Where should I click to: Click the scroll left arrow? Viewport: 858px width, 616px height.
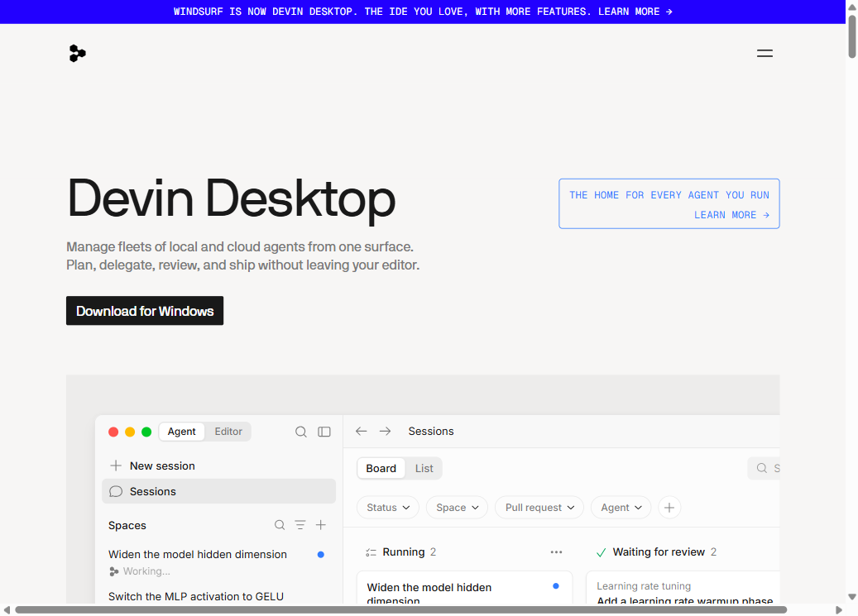[7, 609]
